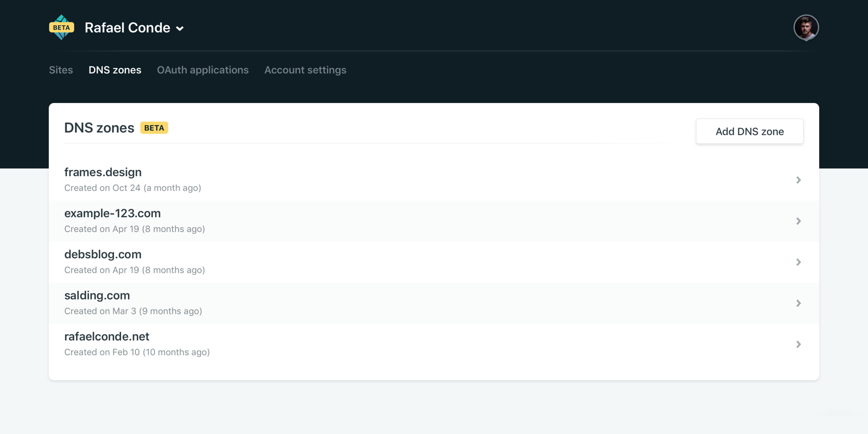868x434 pixels.
Task: Click the arrow icon on example-123.com row
Action: (798, 221)
